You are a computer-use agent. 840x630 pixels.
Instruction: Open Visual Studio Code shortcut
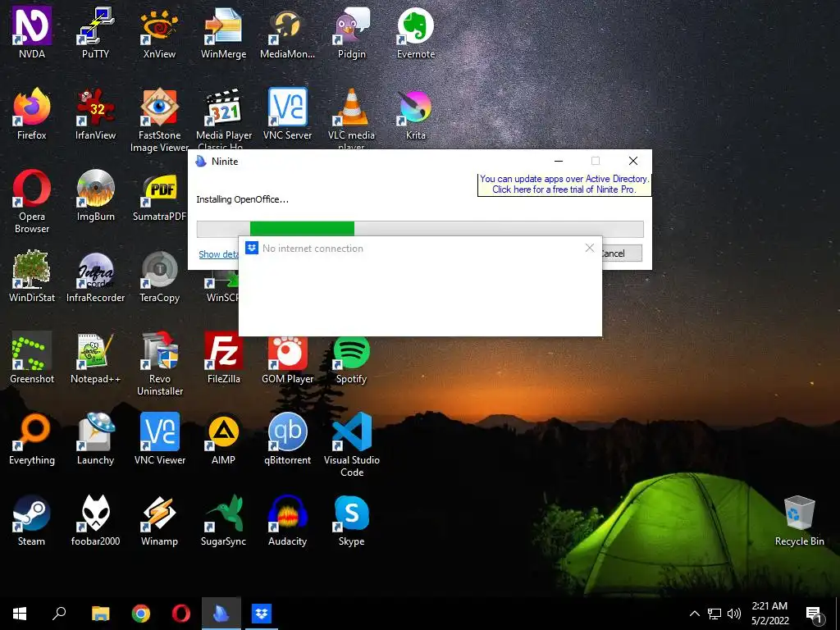click(x=351, y=444)
